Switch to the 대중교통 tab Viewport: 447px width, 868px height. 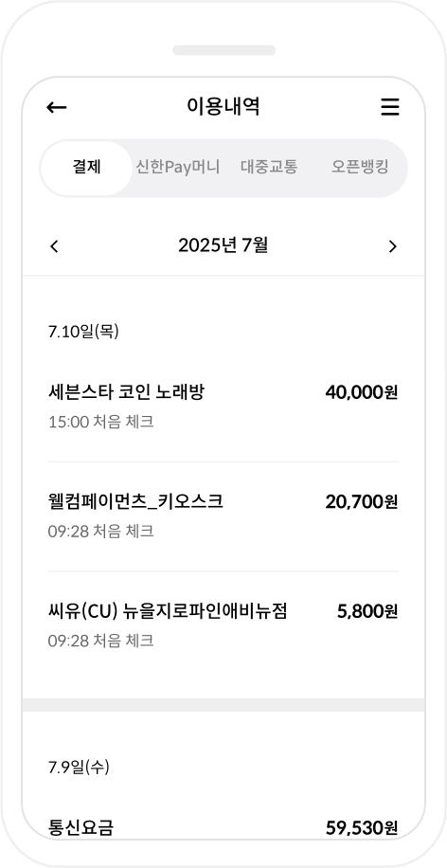point(269,168)
